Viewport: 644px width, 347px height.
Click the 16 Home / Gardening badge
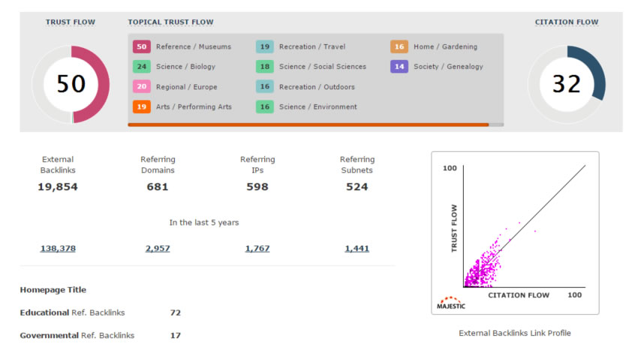click(399, 47)
